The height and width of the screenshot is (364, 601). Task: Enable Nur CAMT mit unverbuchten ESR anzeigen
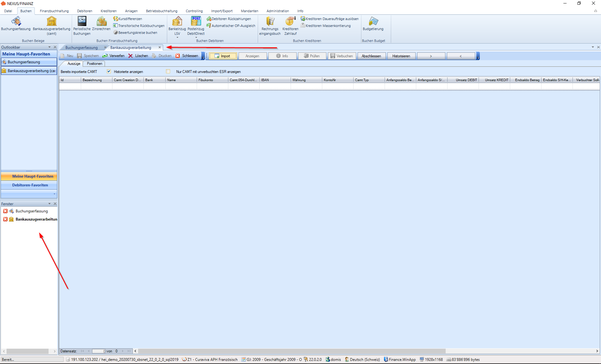tap(168, 71)
